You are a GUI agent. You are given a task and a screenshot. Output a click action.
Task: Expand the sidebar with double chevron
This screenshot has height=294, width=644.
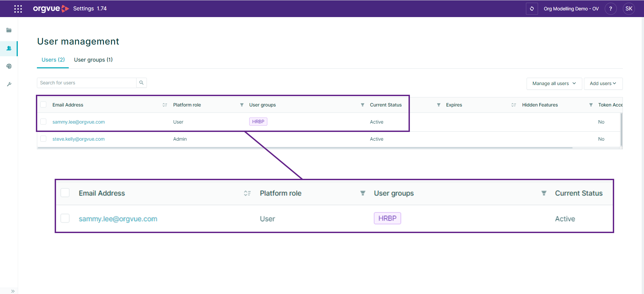tap(13, 291)
